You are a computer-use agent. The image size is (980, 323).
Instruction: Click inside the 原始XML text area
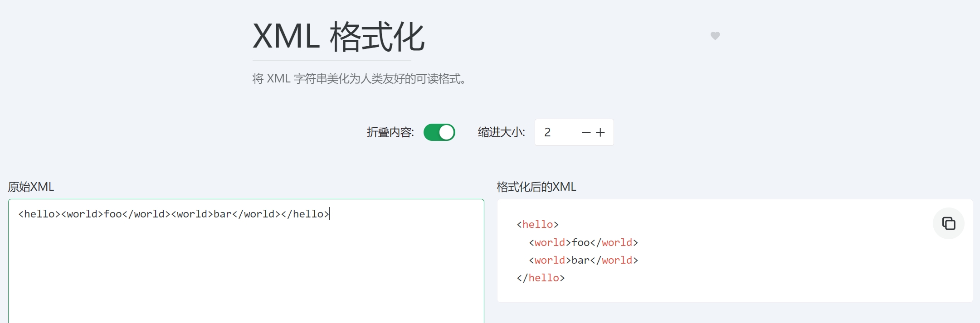[246, 261]
